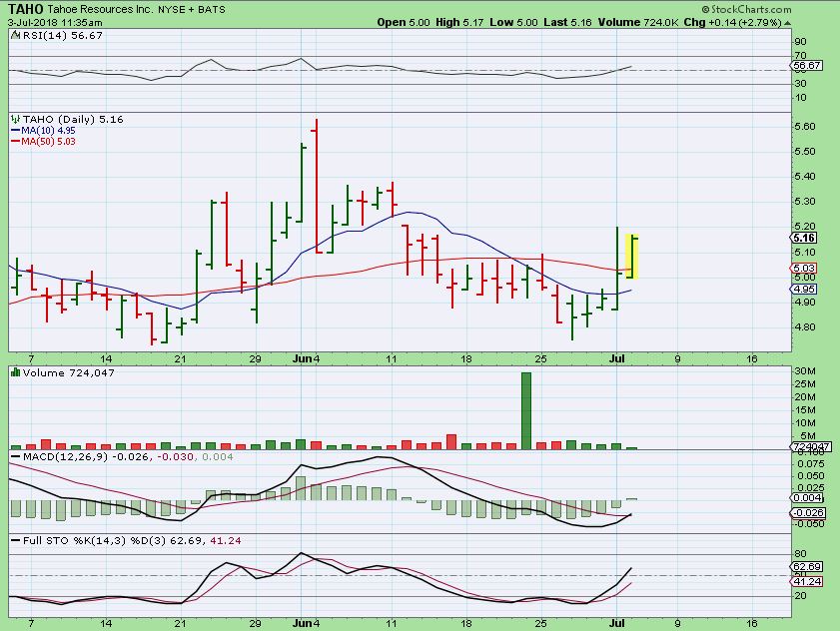
Task: Click the High 5.17 quote value
Action: 459,23
